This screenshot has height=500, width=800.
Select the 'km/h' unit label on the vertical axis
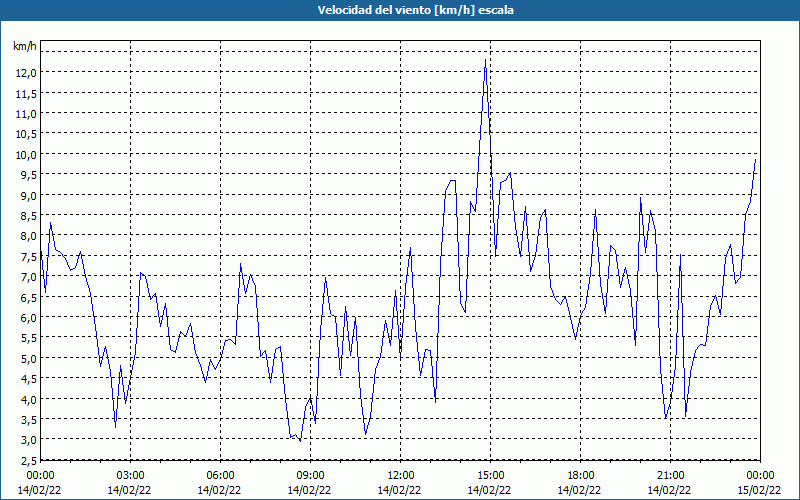coord(25,46)
